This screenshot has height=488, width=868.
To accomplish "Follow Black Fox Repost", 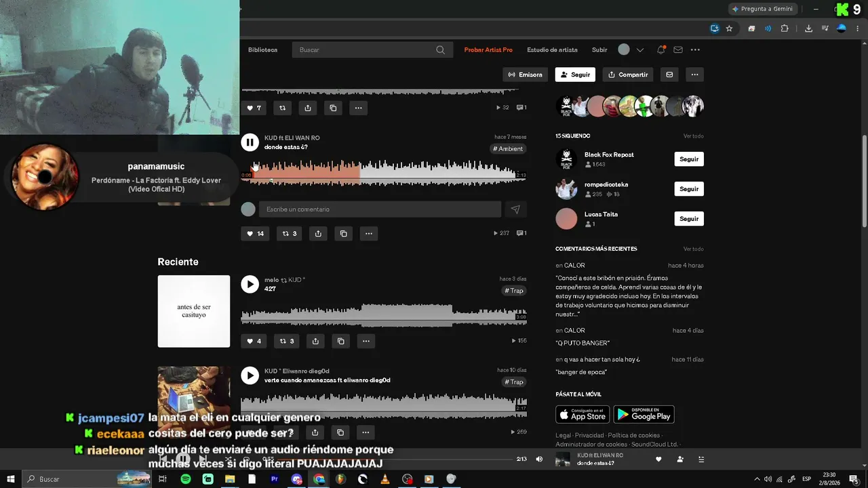I will (689, 159).
